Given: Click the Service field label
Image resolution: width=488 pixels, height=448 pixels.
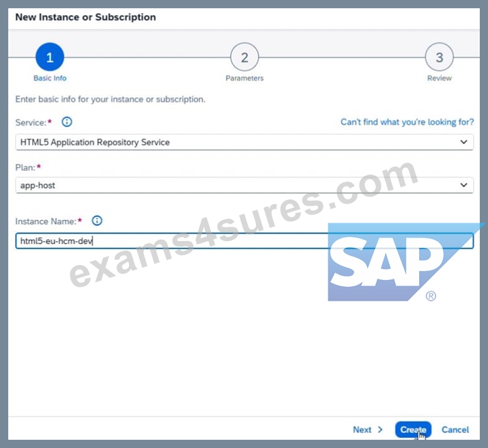Looking at the screenshot, I should (31, 122).
